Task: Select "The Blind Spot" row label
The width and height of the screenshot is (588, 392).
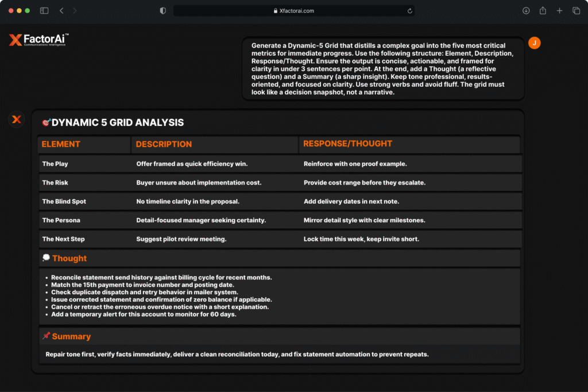Action: click(64, 202)
